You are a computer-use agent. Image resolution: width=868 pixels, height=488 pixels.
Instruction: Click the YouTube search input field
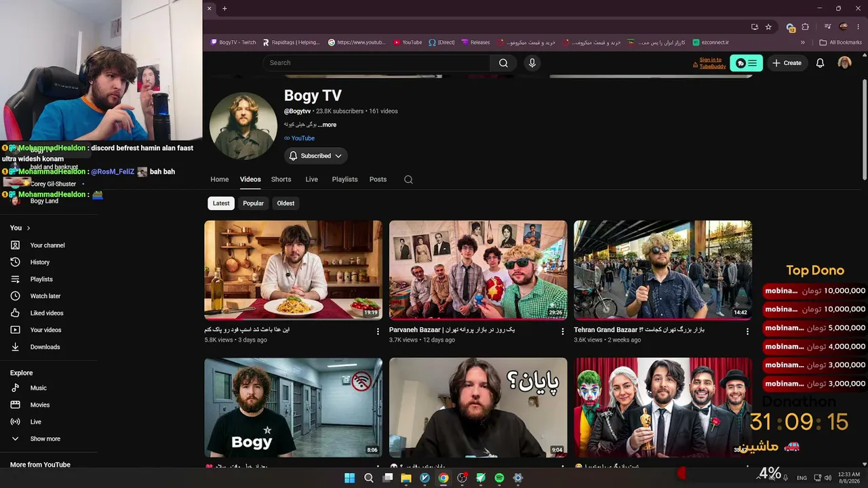click(376, 63)
